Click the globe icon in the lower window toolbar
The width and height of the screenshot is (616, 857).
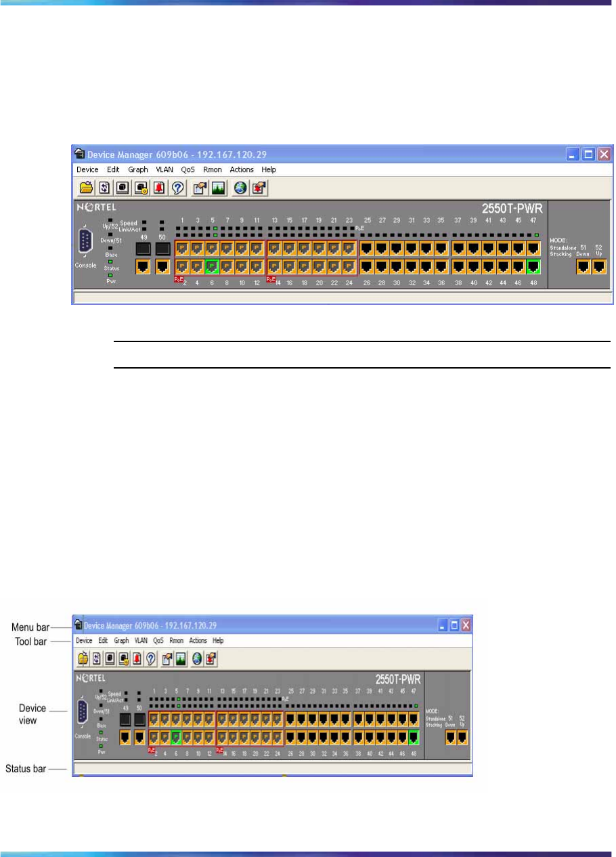(197, 658)
